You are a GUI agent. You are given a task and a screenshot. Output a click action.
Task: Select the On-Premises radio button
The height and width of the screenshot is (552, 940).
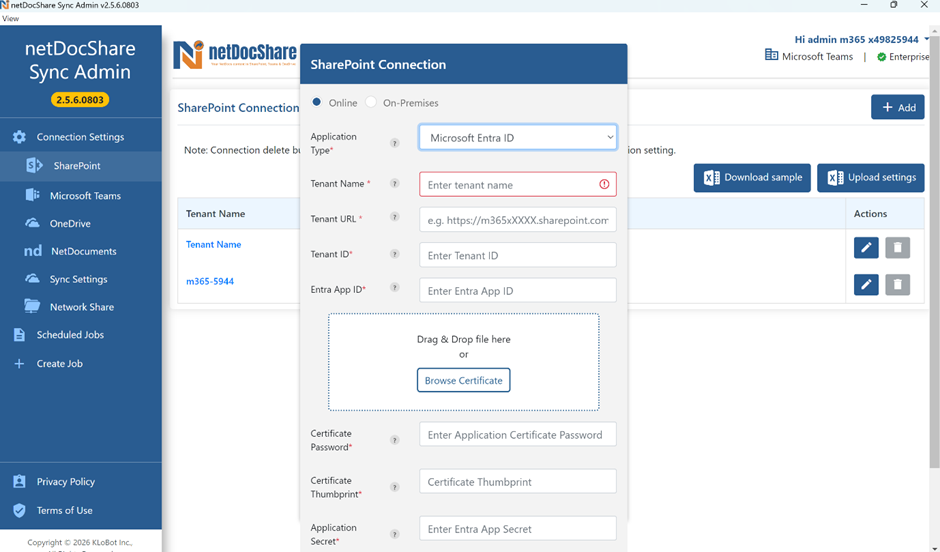click(371, 102)
